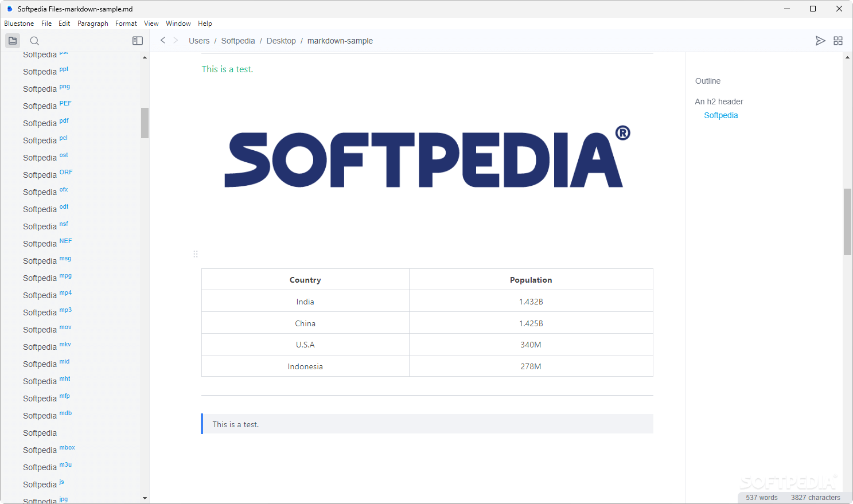The width and height of the screenshot is (853, 504).
Task: Click sidebar scrollbar up arrow
Action: point(145,57)
